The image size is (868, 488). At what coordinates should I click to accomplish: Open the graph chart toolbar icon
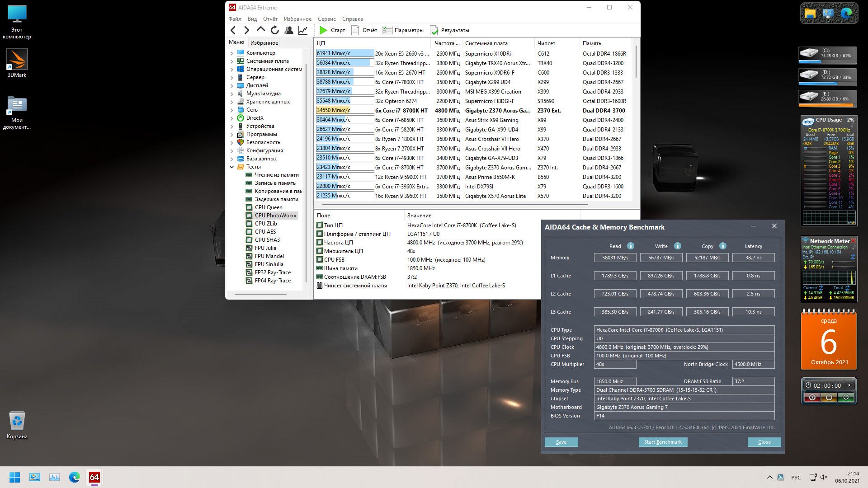(x=303, y=30)
